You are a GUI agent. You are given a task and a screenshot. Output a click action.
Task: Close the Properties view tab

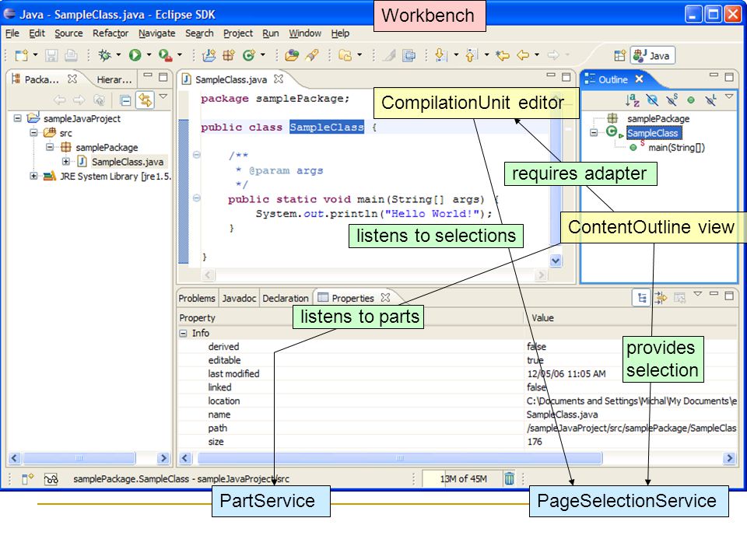click(x=386, y=297)
